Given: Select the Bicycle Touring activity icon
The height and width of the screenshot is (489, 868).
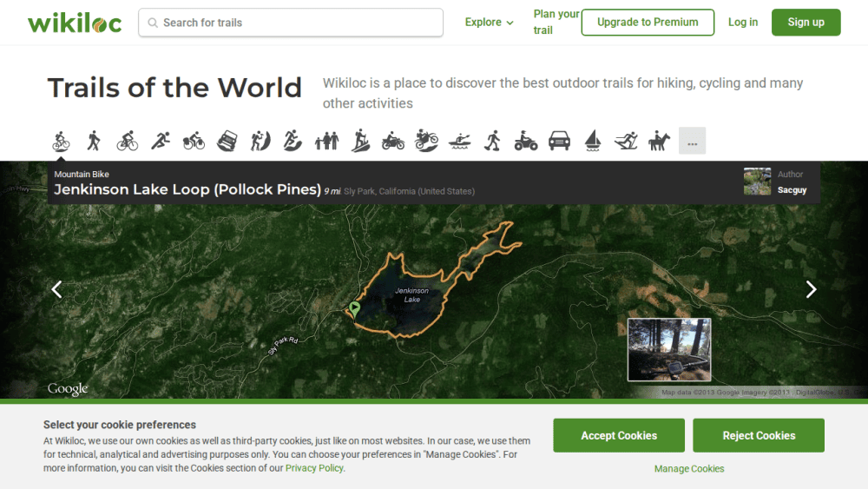Looking at the screenshot, I should pyautogui.click(x=194, y=141).
